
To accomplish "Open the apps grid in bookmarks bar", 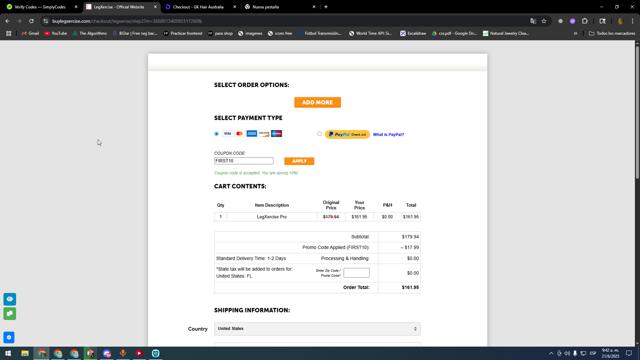I will click(9, 33).
